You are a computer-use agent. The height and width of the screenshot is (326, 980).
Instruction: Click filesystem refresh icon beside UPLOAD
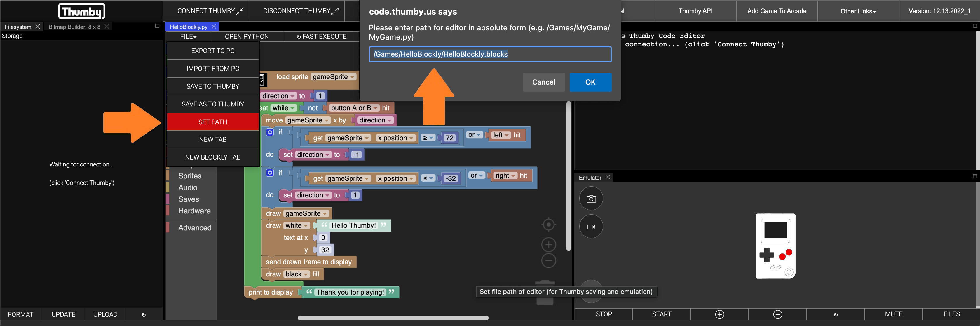click(143, 315)
